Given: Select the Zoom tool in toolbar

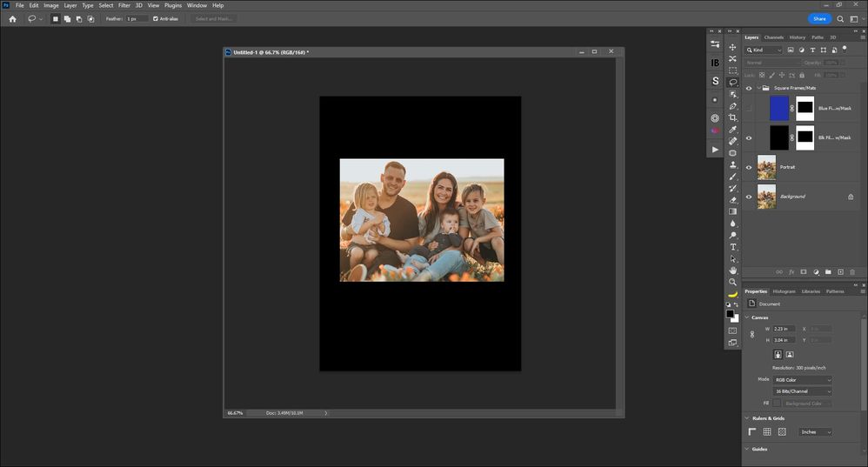Looking at the screenshot, I should 732,282.
